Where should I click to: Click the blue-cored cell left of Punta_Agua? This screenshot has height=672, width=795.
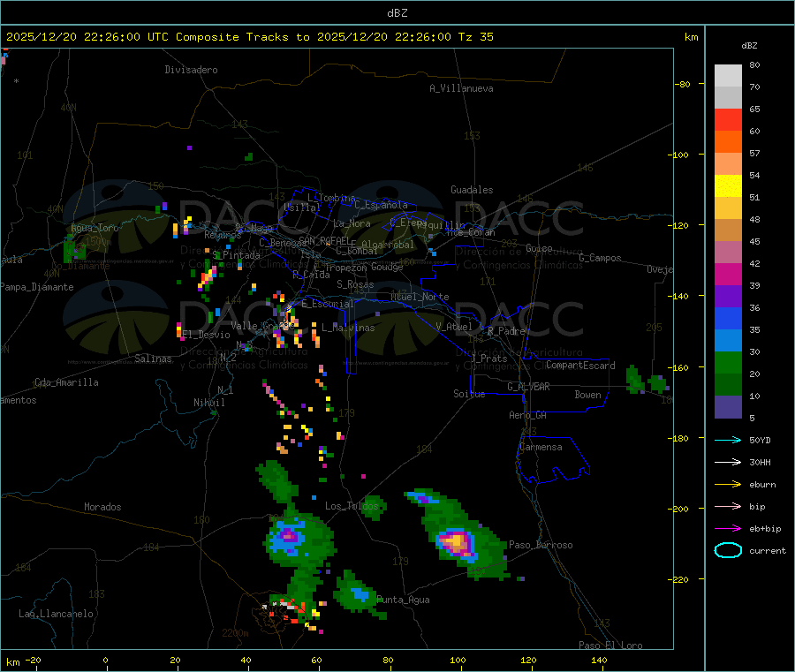point(359,593)
